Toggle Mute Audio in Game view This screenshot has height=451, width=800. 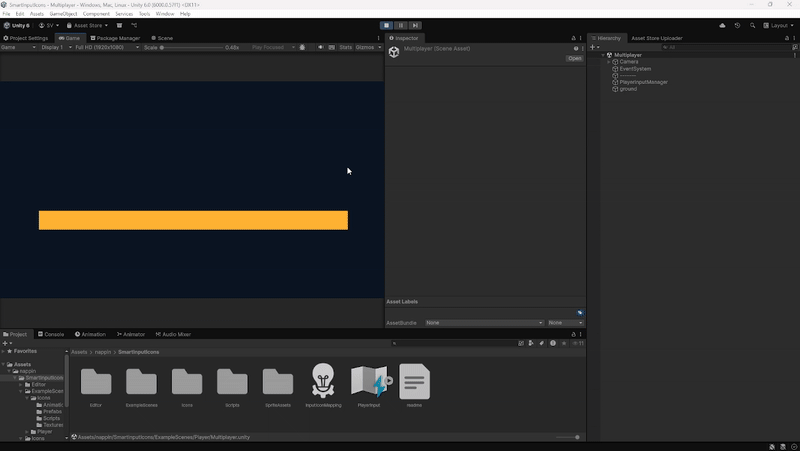point(320,47)
